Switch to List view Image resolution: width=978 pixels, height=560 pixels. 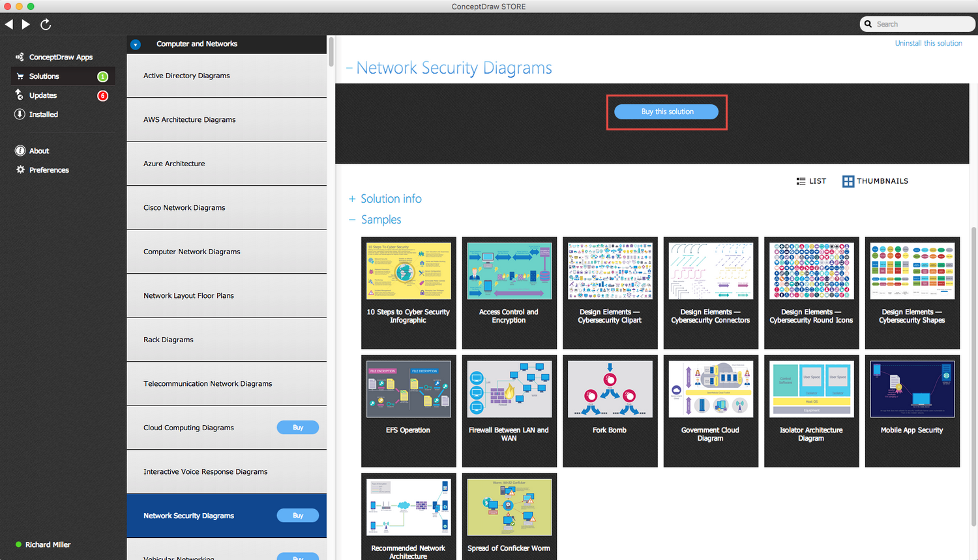click(811, 181)
